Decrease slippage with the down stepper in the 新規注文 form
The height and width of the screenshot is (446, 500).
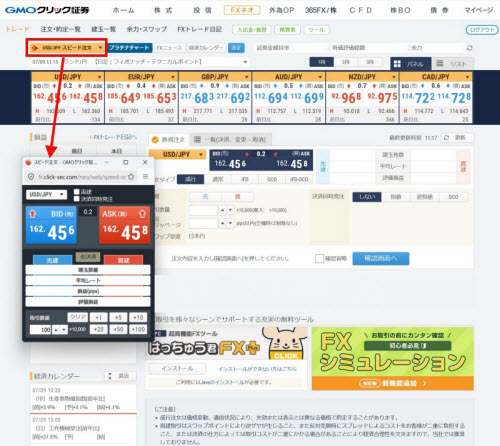[x=230, y=223]
